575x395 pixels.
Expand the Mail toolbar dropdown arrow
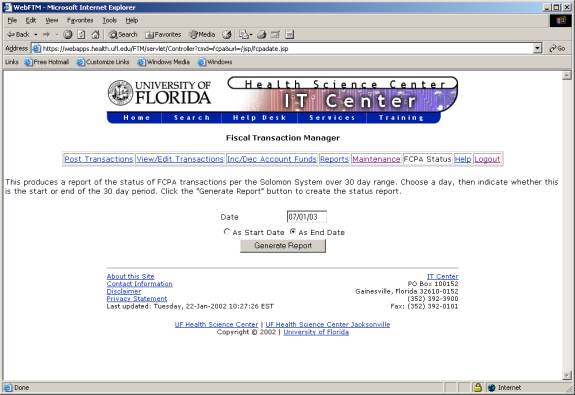(x=251, y=35)
